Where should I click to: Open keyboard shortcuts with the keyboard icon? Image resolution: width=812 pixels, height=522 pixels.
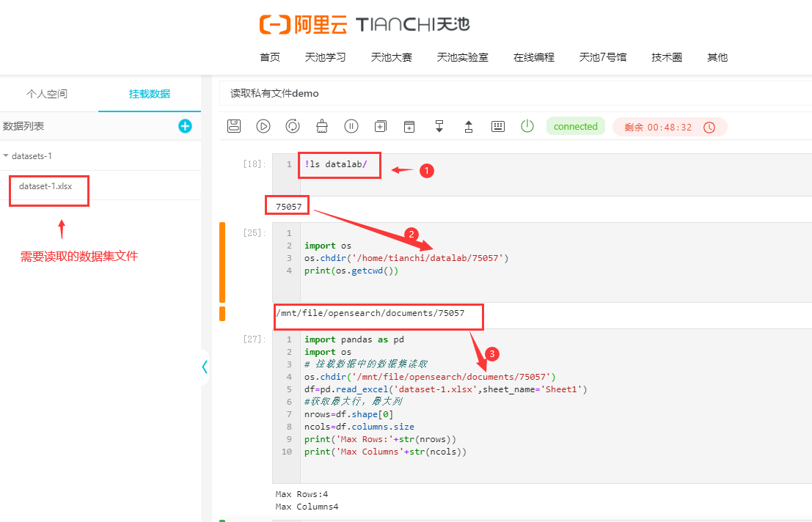coord(497,126)
